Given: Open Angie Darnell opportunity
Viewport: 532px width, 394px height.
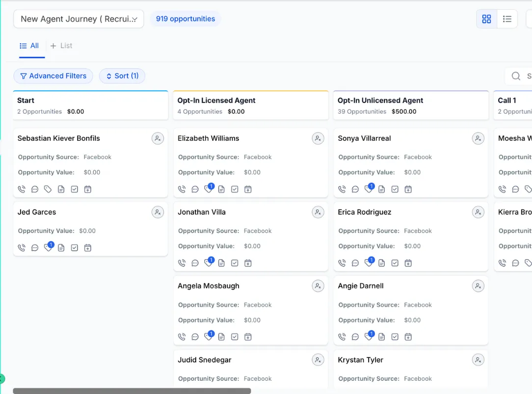Looking at the screenshot, I should click(x=361, y=286).
